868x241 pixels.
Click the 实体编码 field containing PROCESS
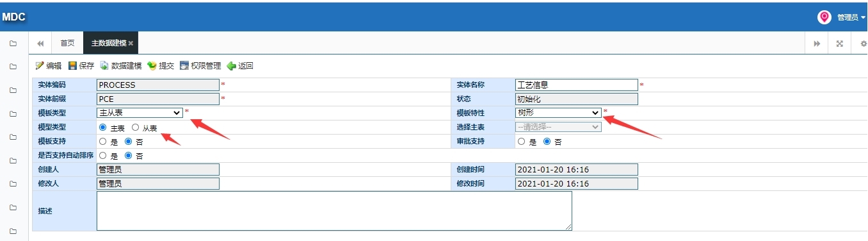pyautogui.click(x=158, y=85)
